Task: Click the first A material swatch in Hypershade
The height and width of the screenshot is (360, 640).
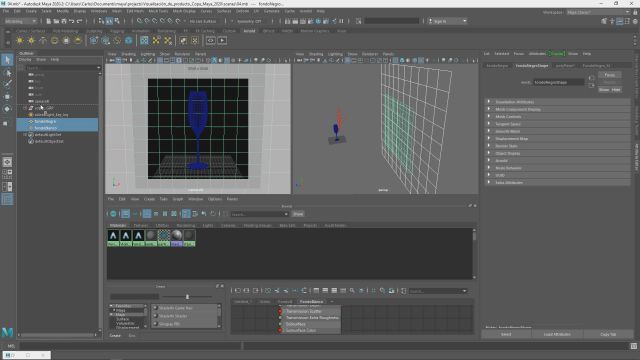Action: point(113,238)
